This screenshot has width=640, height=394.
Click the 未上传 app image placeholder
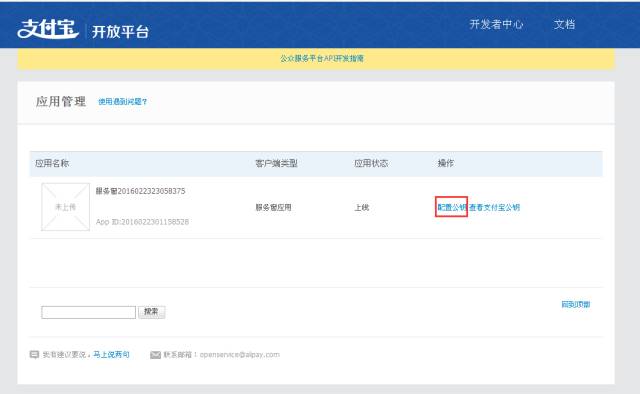click(65, 207)
